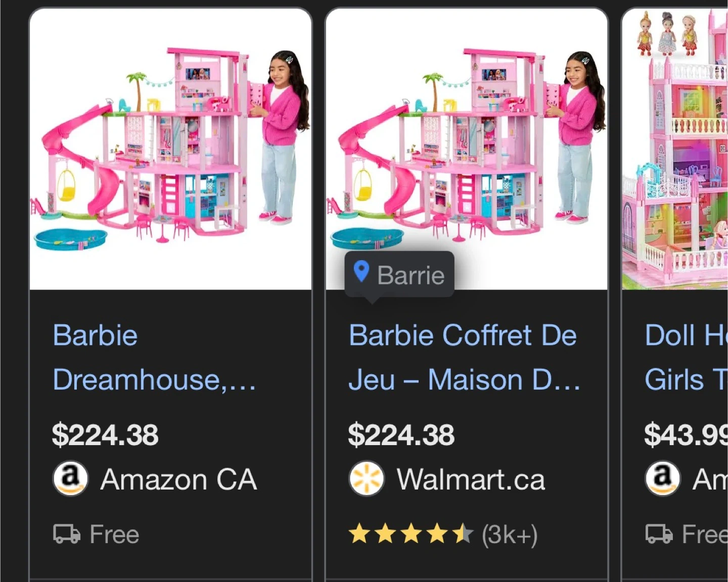Open the Barbie Coffret De Jeu link
Image resolution: width=728 pixels, height=582 pixels.
[x=464, y=357]
